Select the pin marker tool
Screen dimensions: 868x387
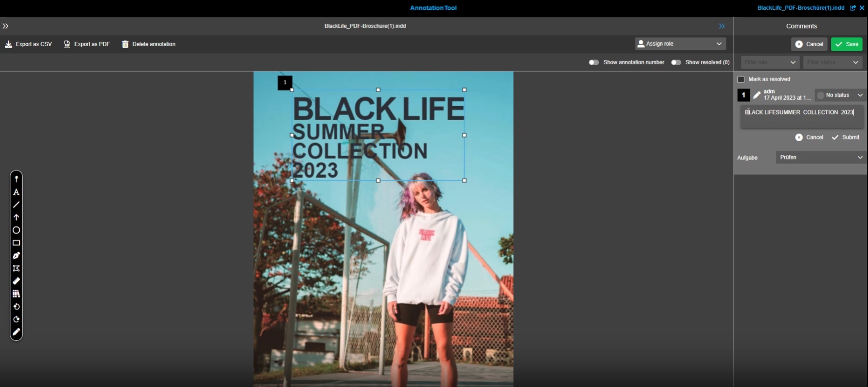click(x=16, y=179)
